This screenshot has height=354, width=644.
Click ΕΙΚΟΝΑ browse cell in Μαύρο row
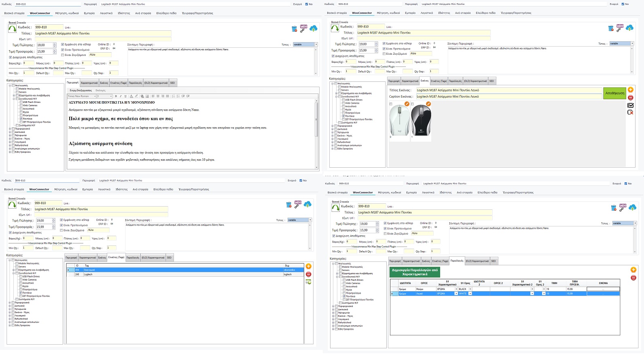coord(603,289)
